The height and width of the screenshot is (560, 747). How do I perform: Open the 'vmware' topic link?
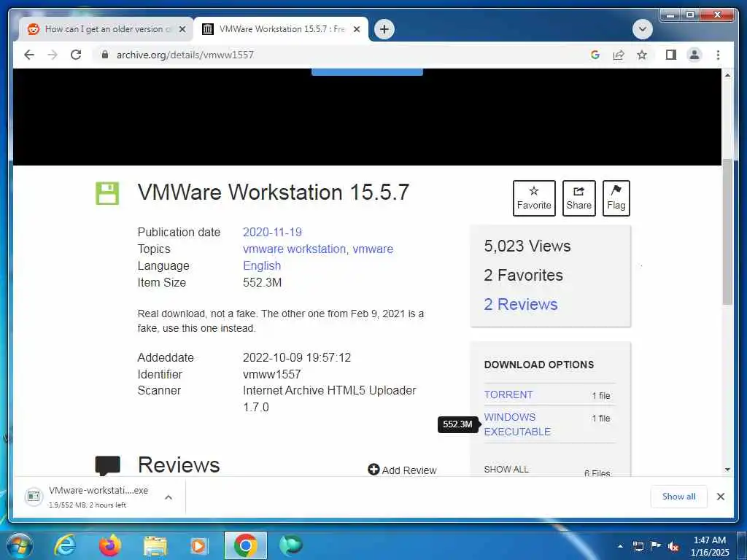[x=373, y=249]
